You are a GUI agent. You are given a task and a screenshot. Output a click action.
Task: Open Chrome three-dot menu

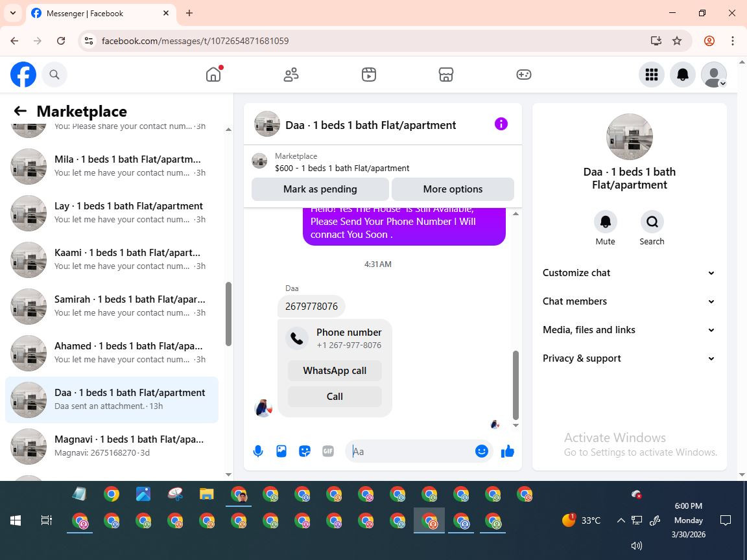click(732, 41)
